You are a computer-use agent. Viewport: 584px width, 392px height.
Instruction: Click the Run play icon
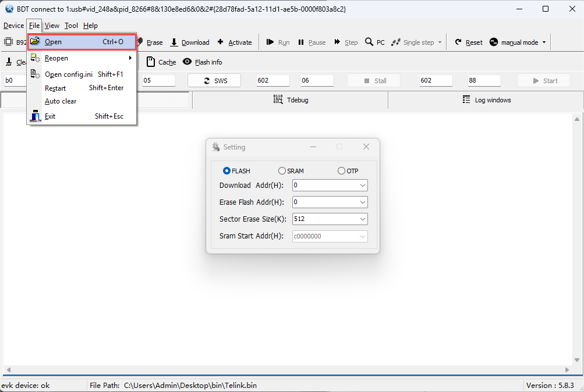point(270,42)
